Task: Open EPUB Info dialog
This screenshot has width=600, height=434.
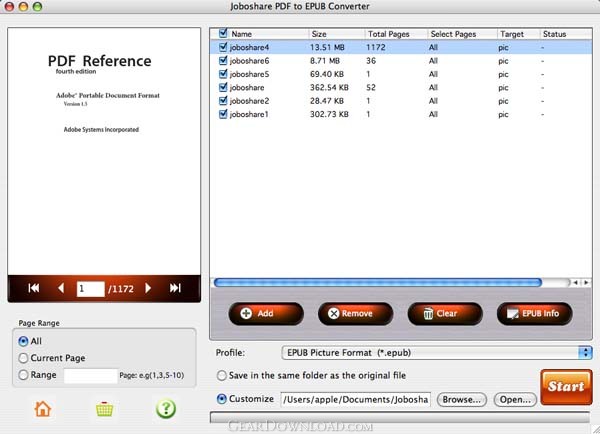Action: click(x=535, y=313)
